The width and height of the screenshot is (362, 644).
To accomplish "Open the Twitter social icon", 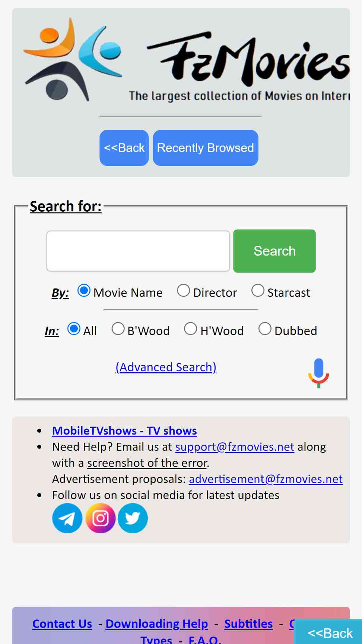I will 133,518.
